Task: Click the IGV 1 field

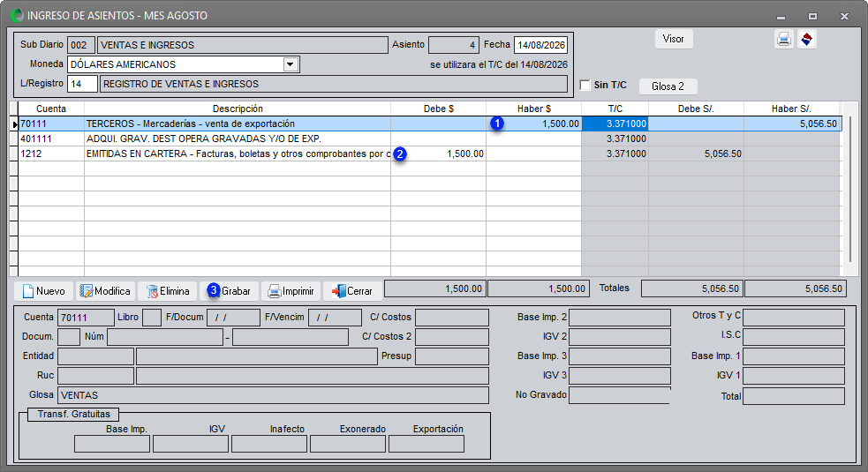Action: 794,376
